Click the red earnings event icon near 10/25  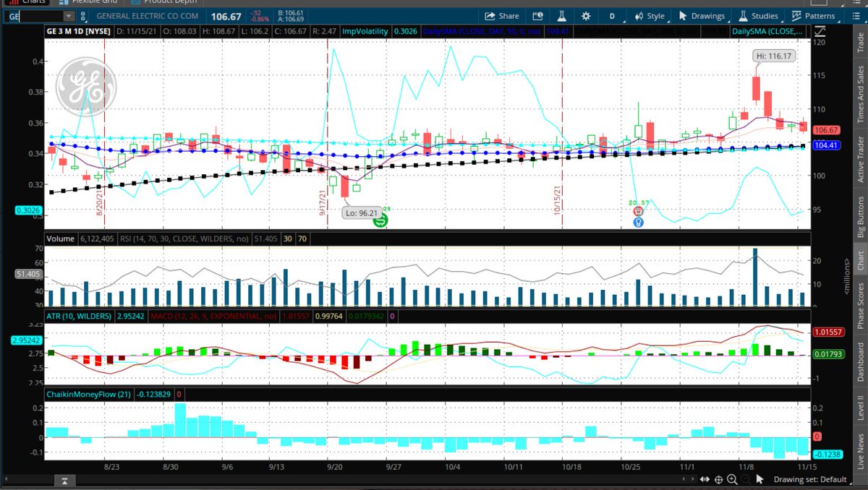tap(639, 211)
